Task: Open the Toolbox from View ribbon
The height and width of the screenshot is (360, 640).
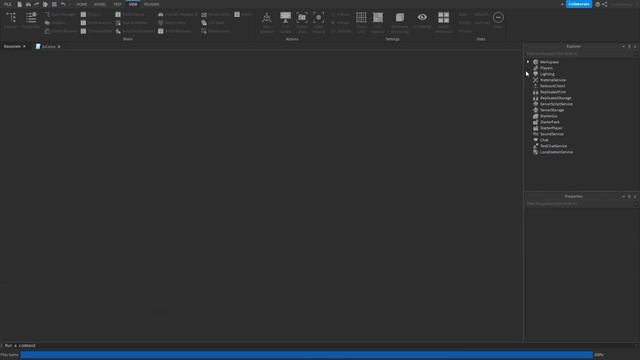Action: pos(56,23)
